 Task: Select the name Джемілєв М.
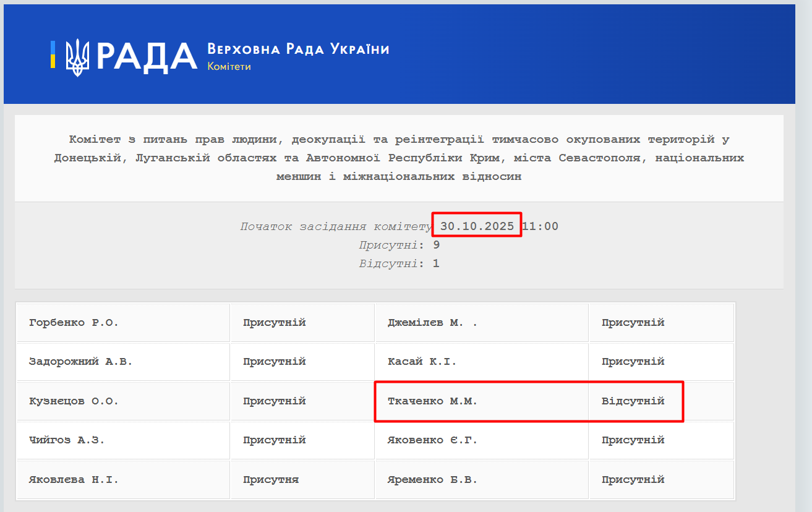click(x=432, y=323)
